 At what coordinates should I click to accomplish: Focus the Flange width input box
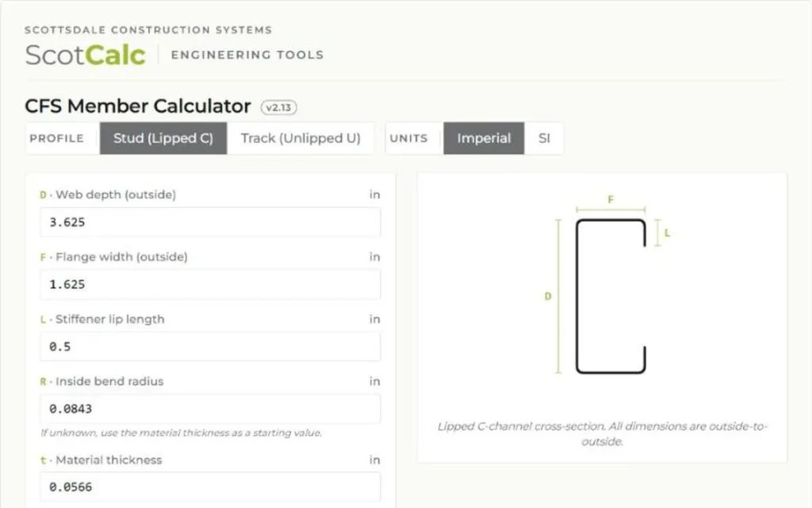[210, 285]
